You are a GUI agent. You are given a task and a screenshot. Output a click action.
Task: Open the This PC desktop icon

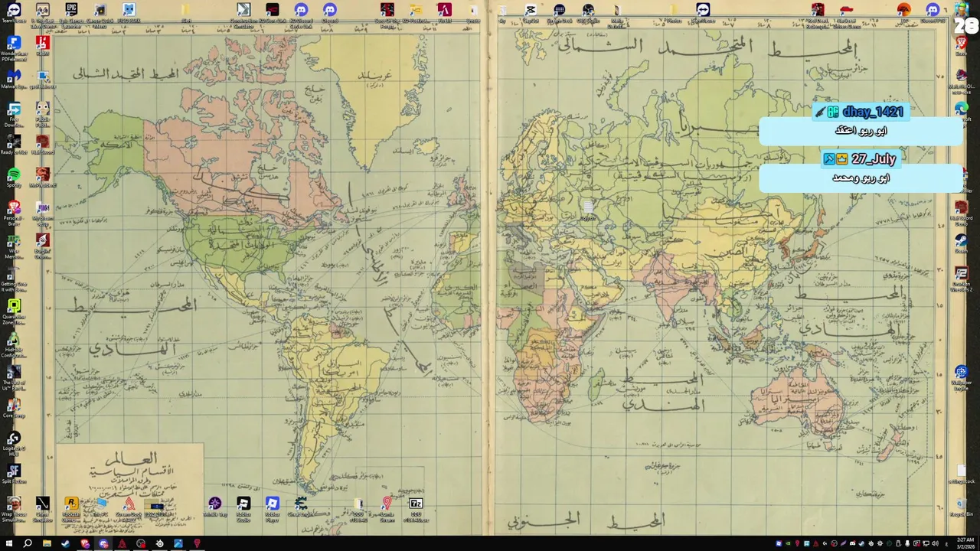(100, 505)
